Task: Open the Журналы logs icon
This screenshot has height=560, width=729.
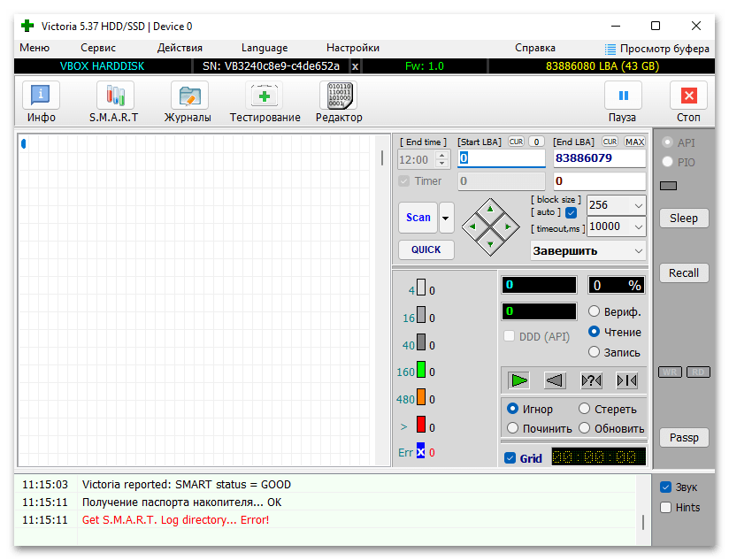Action: (x=189, y=96)
